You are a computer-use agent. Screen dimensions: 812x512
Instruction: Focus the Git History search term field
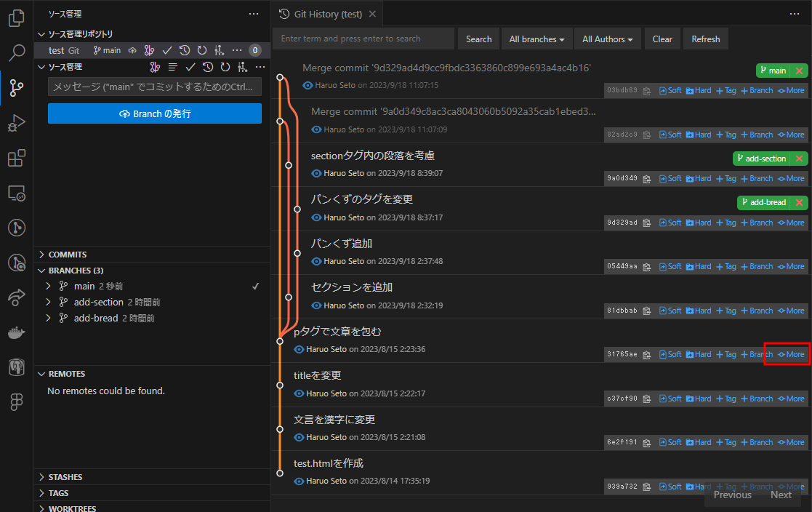363,39
